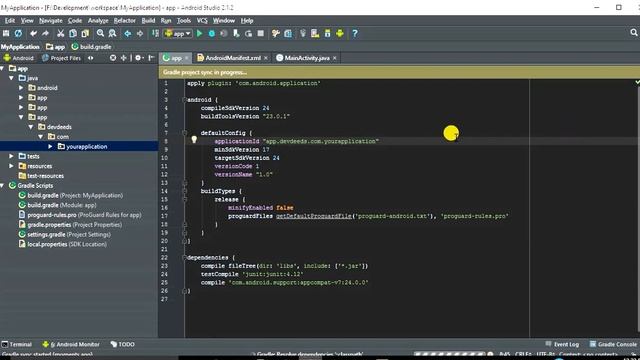This screenshot has width=640, height=360.
Task: Click the Redo arrow icon
Action: pos(45,33)
